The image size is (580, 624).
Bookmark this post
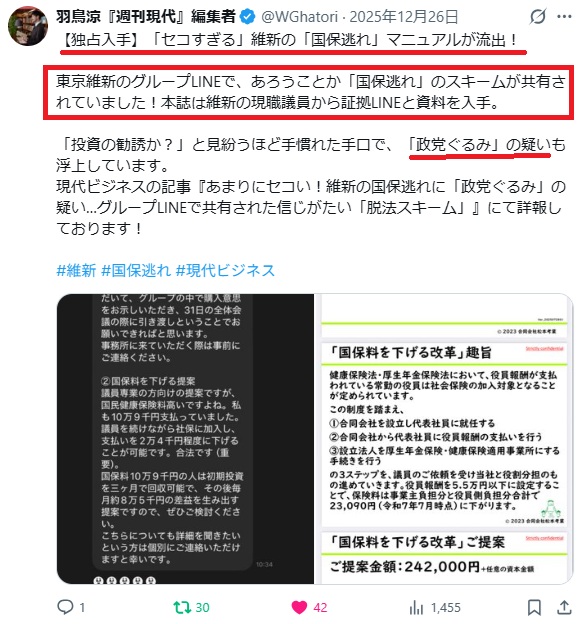(x=534, y=608)
